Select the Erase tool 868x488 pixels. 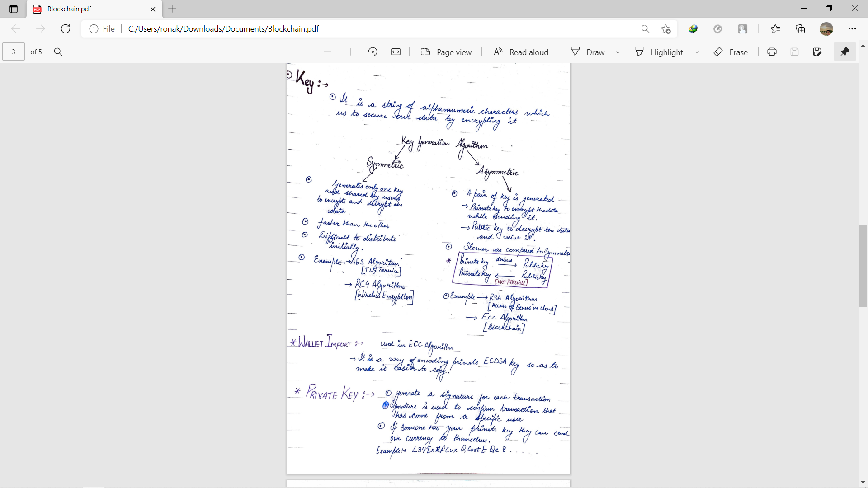[x=730, y=52]
